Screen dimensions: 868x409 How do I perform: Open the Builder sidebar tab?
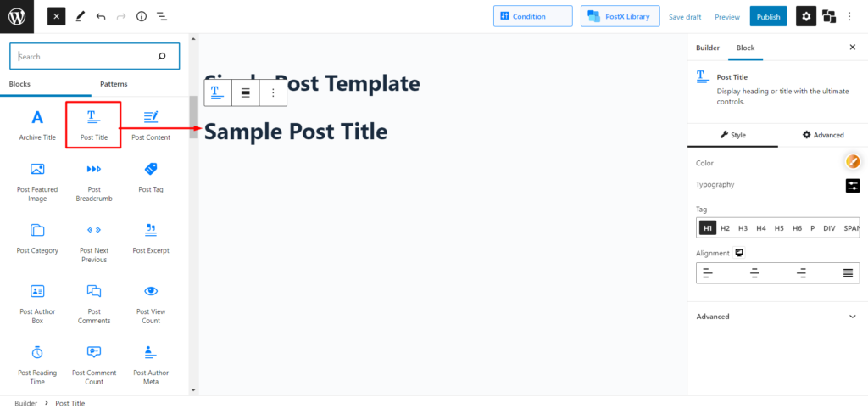pos(707,48)
